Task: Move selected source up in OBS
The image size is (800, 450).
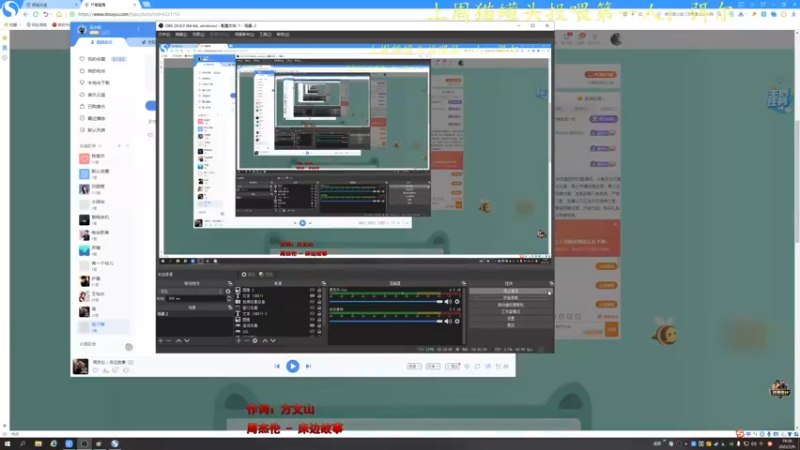Action: point(264,340)
